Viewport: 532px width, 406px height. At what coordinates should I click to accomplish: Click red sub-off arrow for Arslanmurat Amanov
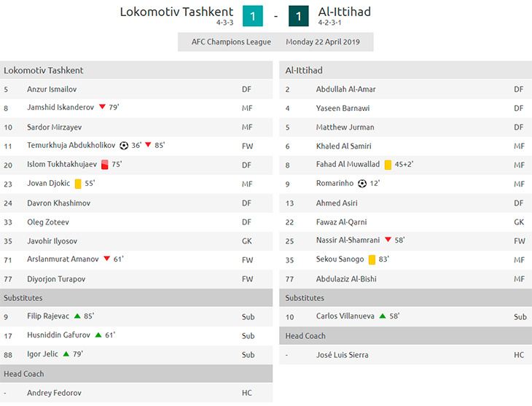click(x=107, y=259)
